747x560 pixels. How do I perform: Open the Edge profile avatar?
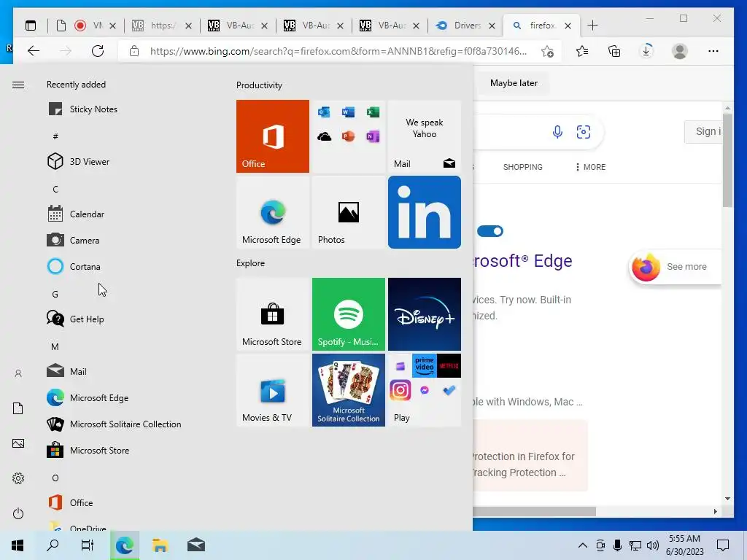pyautogui.click(x=680, y=51)
